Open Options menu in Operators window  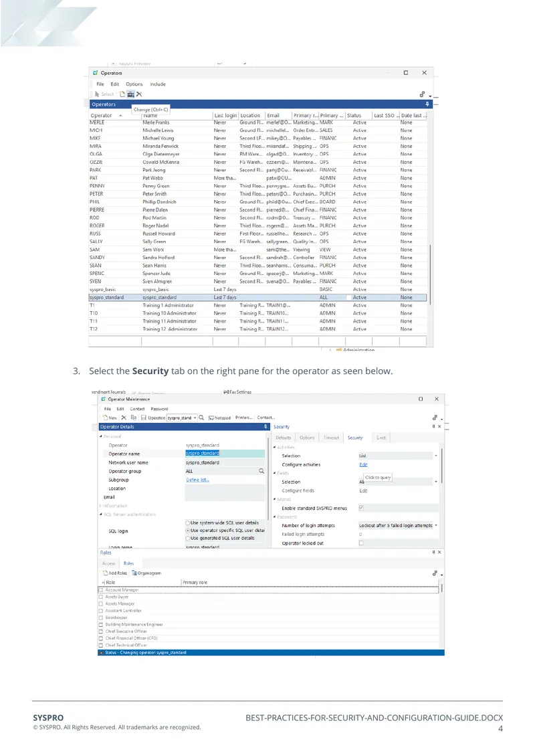pyautogui.click(x=134, y=84)
